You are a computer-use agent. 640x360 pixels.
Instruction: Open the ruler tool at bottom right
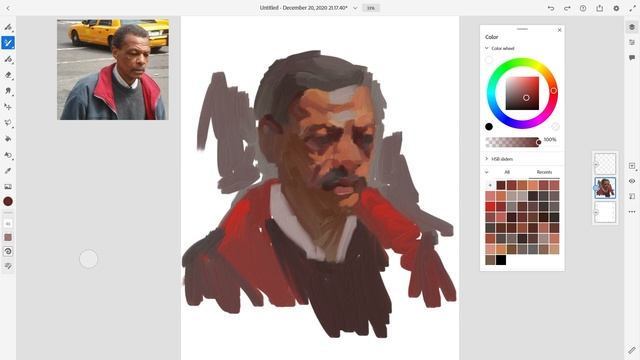[632, 350]
